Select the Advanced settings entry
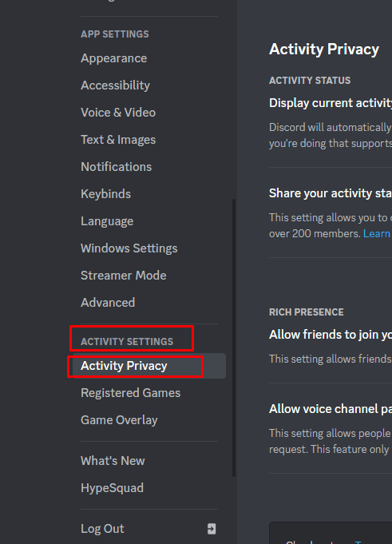This screenshot has width=392, height=544. click(x=108, y=303)
